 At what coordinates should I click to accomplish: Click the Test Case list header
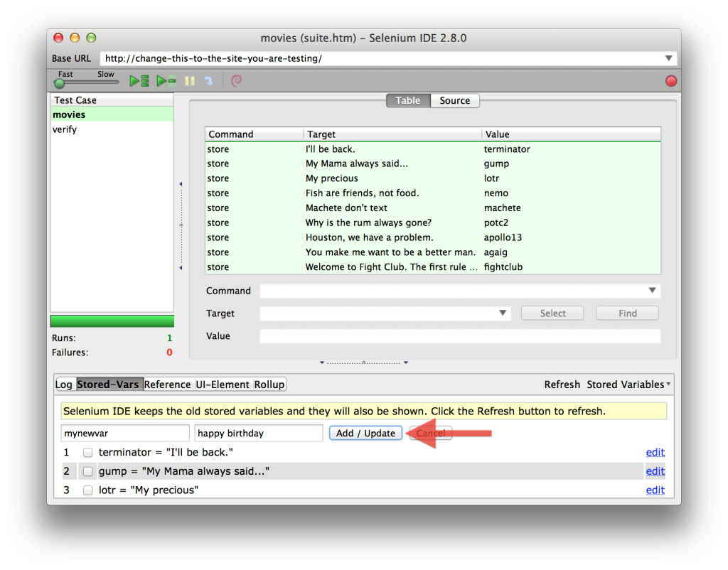(112, 100)
